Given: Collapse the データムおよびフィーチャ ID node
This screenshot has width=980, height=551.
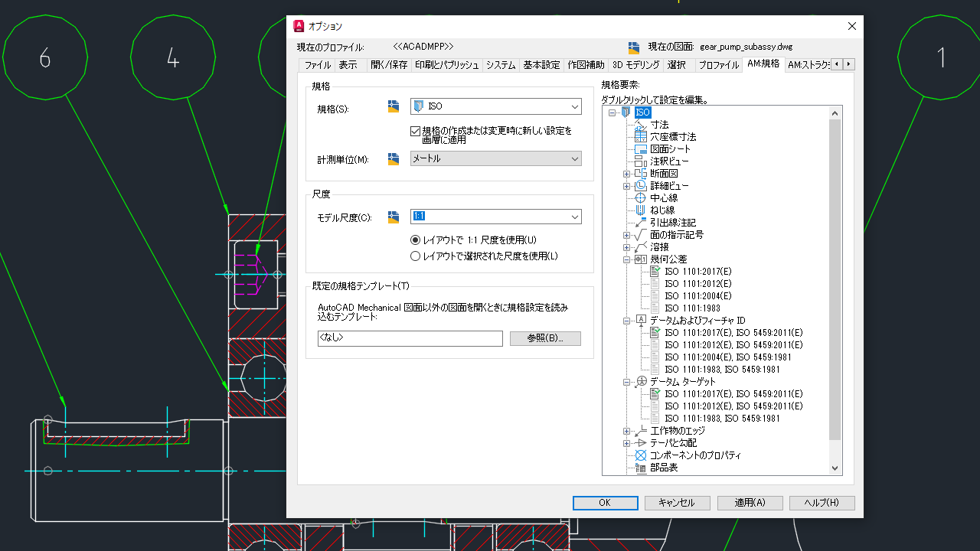Looking at the screenshot, I should (627, 321).
